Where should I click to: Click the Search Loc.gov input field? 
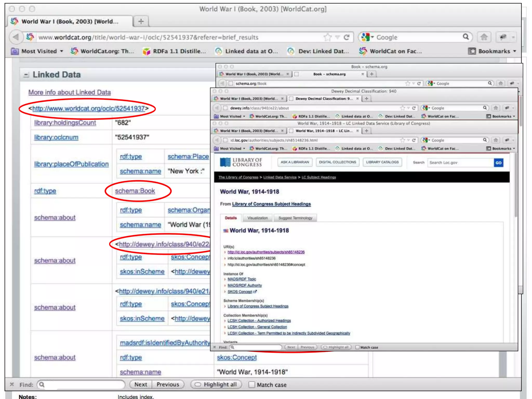click(460, 163)
